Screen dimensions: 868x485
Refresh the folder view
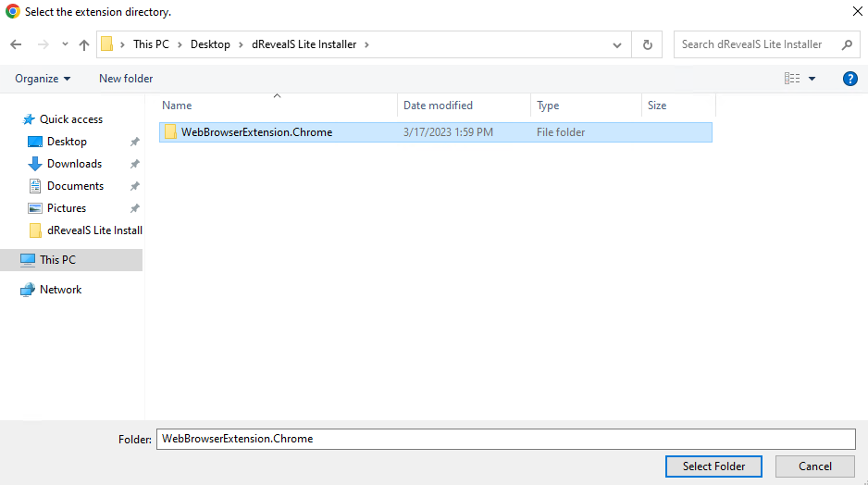coord(647,44)
